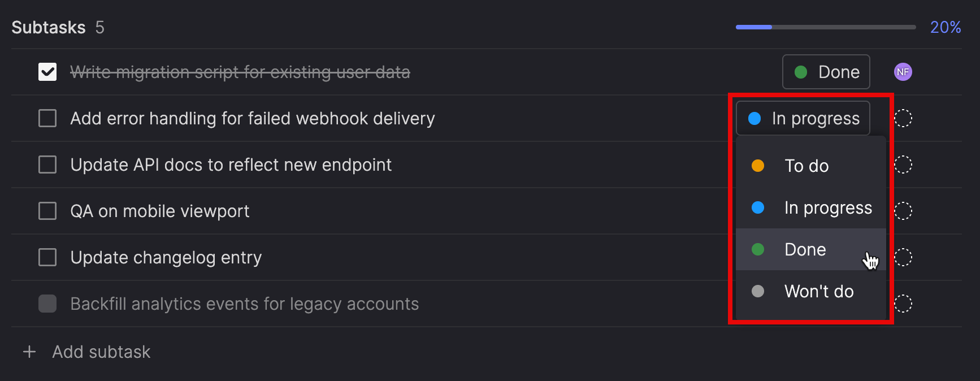Click the green Done status dot in menu
This screenshot has width=980, height=381.
tap(758, 249)
